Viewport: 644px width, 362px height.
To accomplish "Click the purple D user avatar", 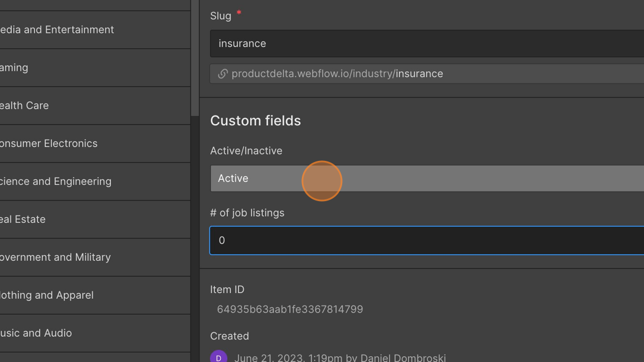I will pyautogui.click(x=218, y=356).
